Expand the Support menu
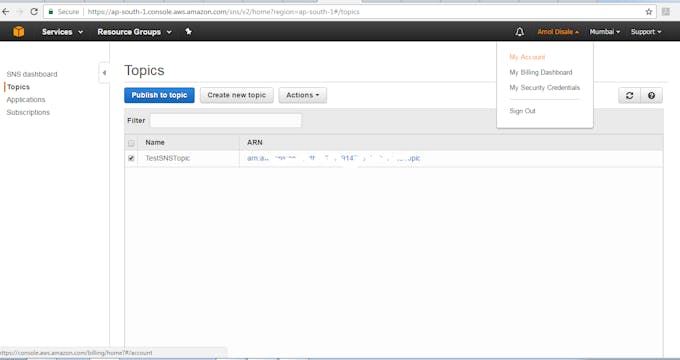Image resolution: width=680 pixels, height=360 pixels. tap(646, 32)
